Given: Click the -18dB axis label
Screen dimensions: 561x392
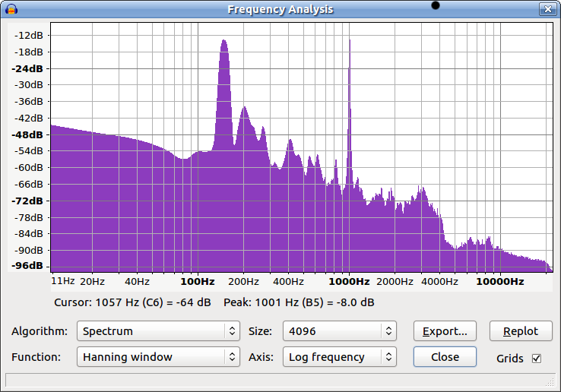Looking at the screenshot, I should (29, 52).
